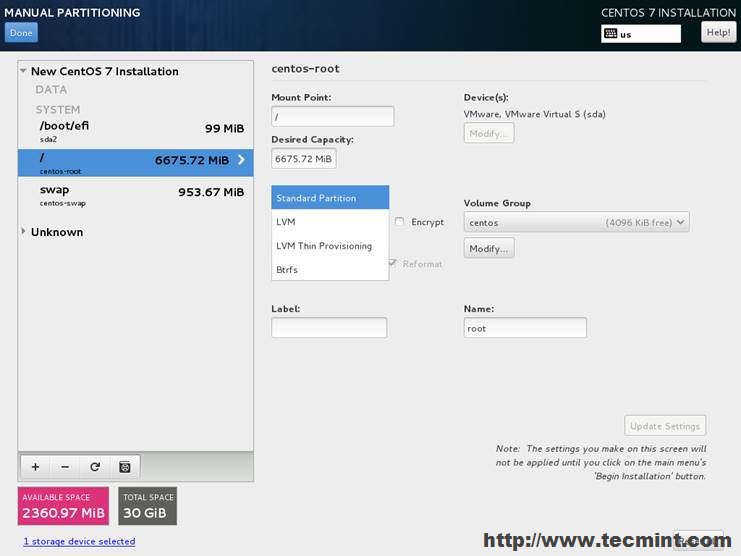The height and width of the screenshot is (556, 741).
Task: Click the us keyboard layout indicator
Action: click(x=641, y=34)
